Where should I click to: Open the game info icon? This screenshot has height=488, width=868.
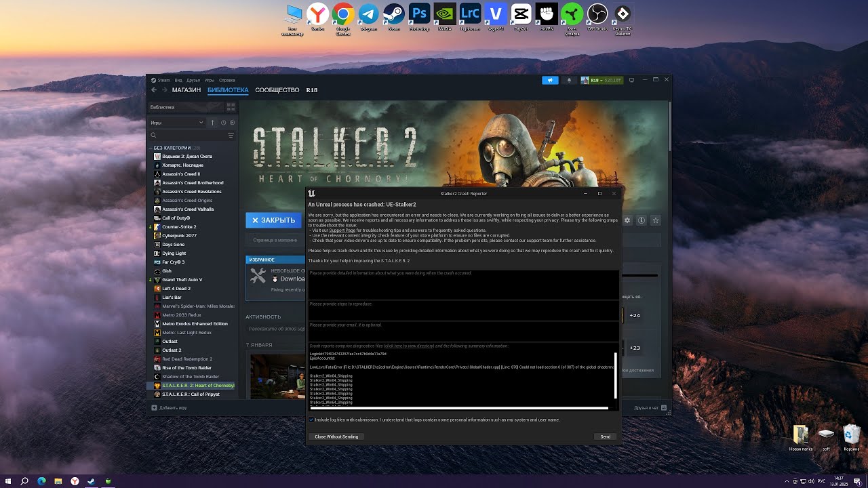(642, 220)
